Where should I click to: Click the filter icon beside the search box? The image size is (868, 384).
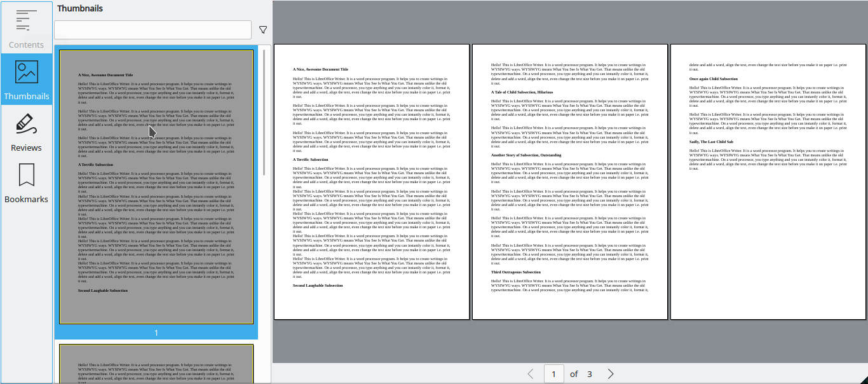262,29
